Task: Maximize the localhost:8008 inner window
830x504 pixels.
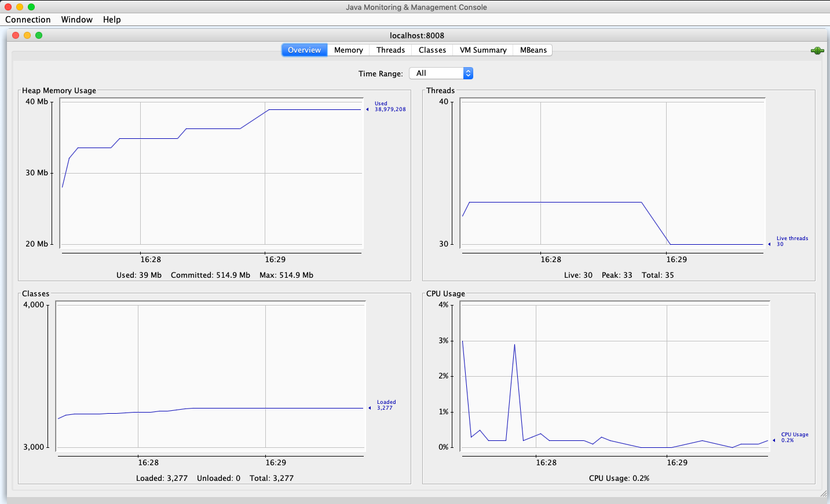Action: tap(39, 35)
